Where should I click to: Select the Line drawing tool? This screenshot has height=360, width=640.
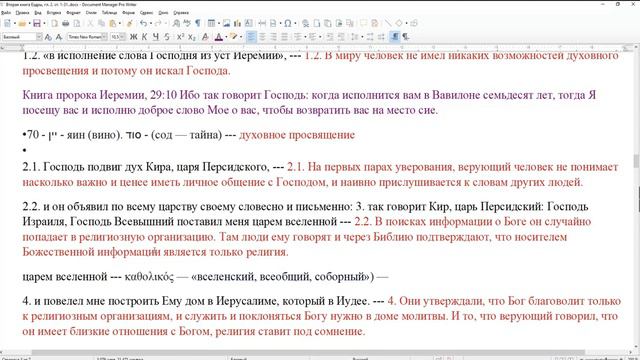click(388, 23)
